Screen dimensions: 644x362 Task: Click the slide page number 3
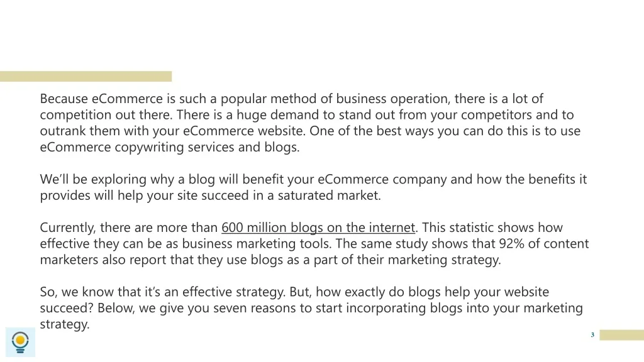point(592,335)
